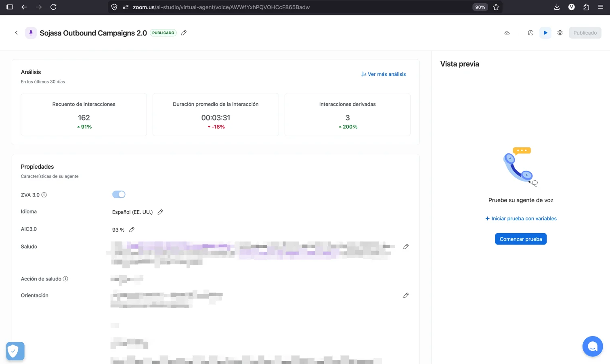Click the 162 interaction count value
This screenshot has height=364, width=610.
84,118
